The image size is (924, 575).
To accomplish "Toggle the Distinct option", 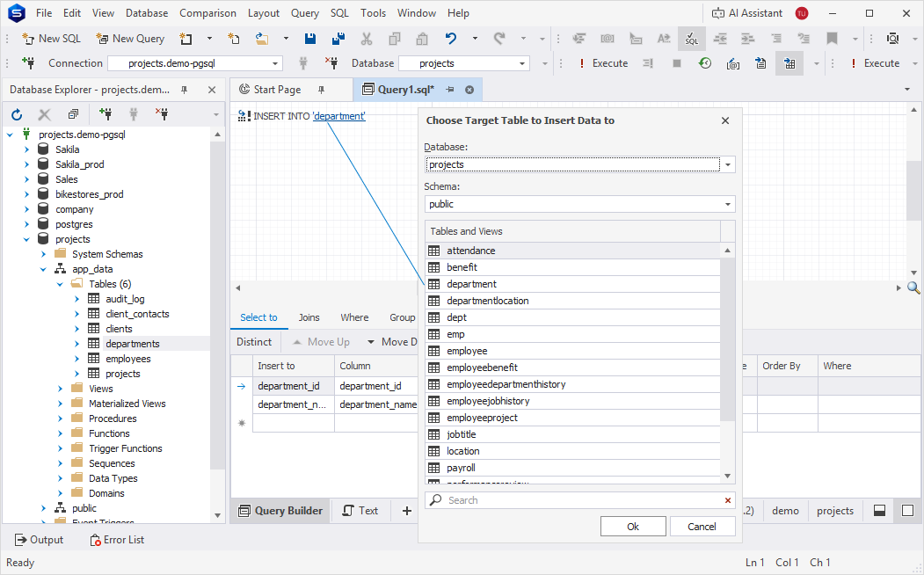I will pos(254,342).
